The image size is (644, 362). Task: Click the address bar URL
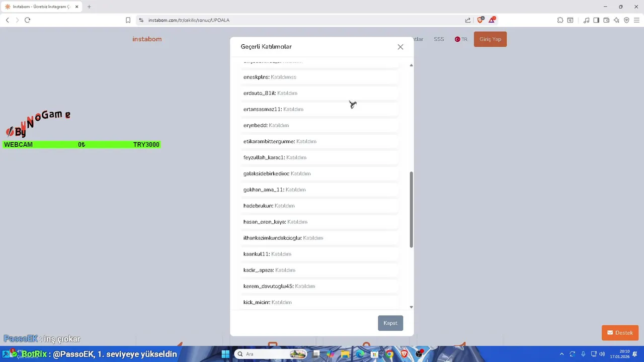tap(189, 20)
